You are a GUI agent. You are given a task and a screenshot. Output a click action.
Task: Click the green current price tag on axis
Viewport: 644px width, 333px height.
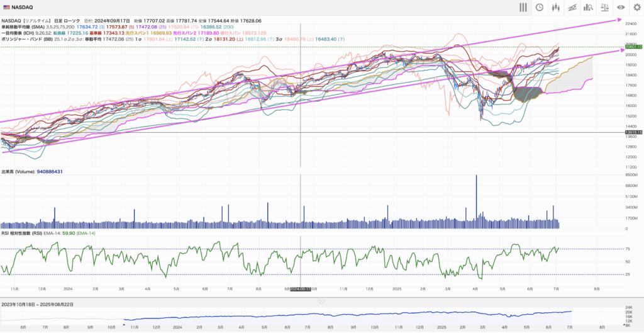[x=632, y=47]
